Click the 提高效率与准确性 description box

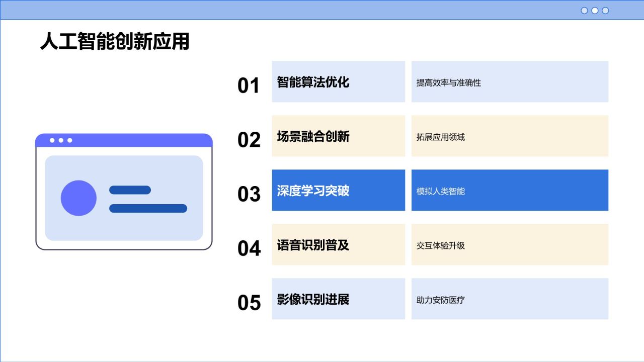(510, 82)
